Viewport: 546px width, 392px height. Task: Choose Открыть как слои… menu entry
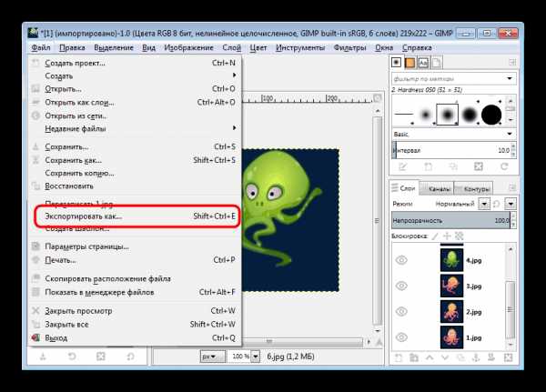tap(135, 103)
